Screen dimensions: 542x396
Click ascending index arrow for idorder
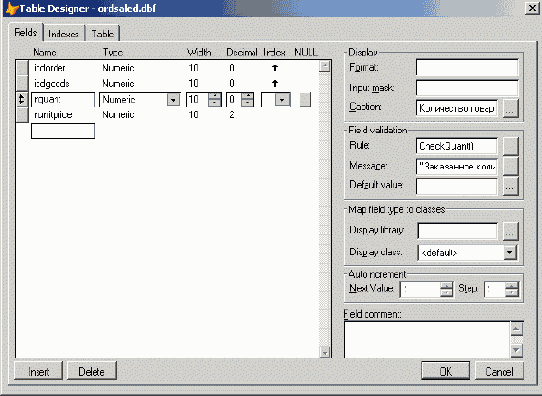click(275, 68)
